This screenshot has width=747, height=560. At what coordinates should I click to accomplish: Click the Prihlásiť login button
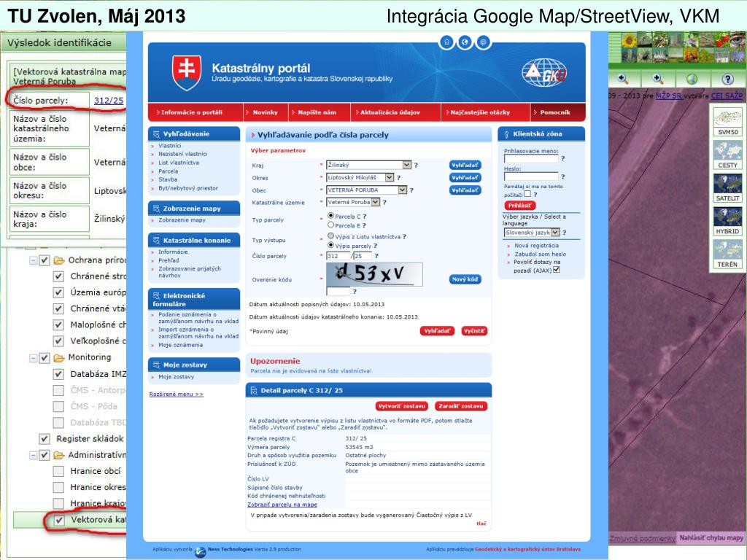519,206
